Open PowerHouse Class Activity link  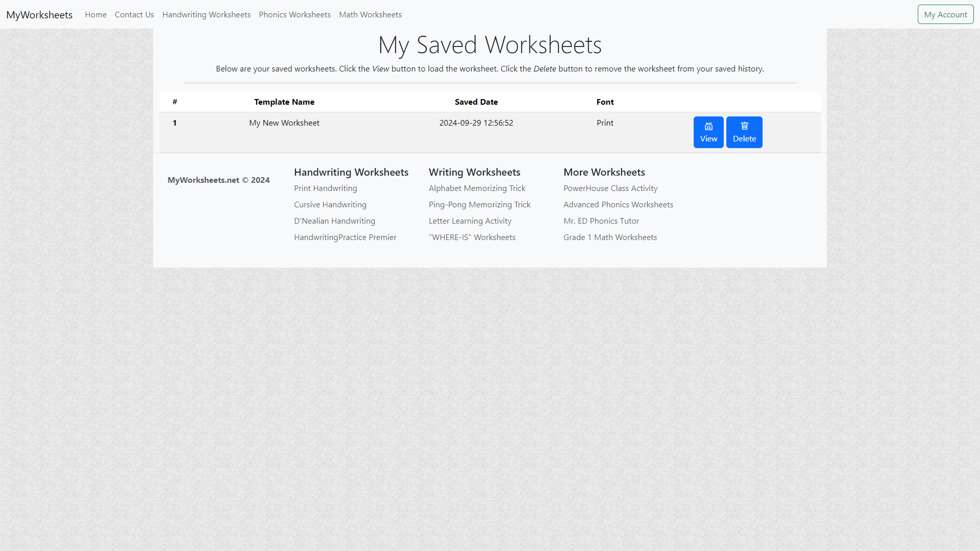coord(610,188)
